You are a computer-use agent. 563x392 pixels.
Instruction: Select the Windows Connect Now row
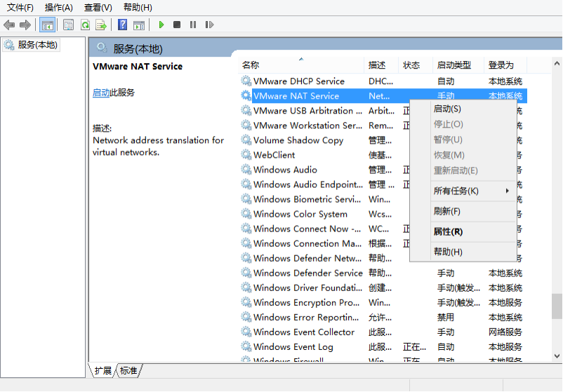pos(307,229)
